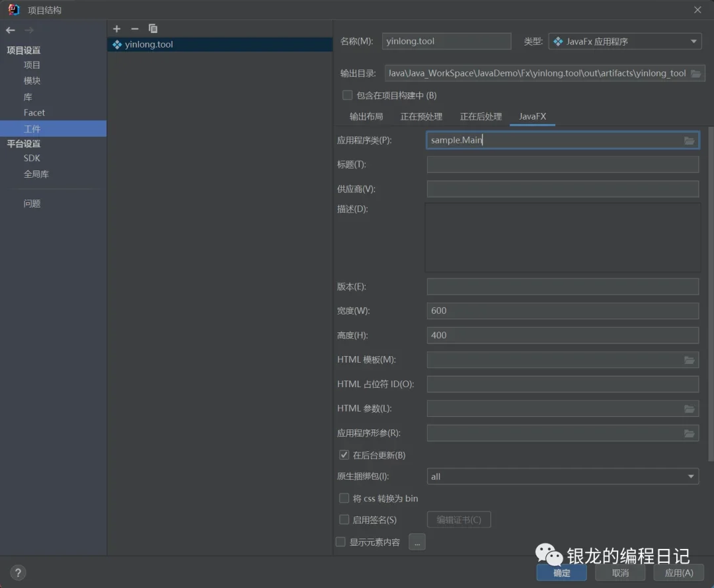Copy the yinlong.tool artifact via copy icon
714x588 pixels.
coord(153,28)
